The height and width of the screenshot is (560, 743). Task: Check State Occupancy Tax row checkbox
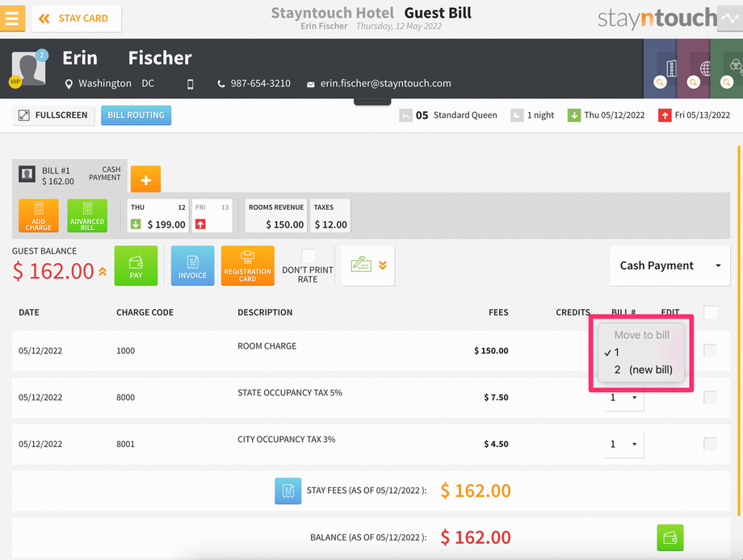pyautogui.click(x=711, y=397)
